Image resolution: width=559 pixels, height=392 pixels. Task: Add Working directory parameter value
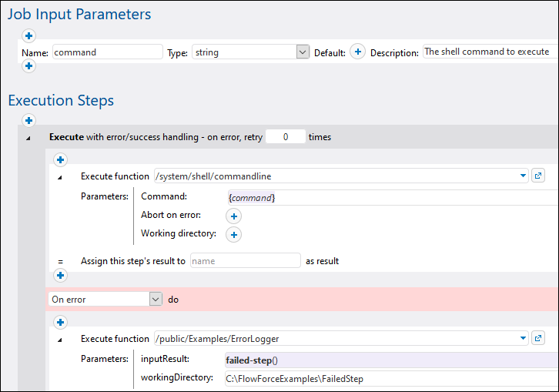click(235, 234)
